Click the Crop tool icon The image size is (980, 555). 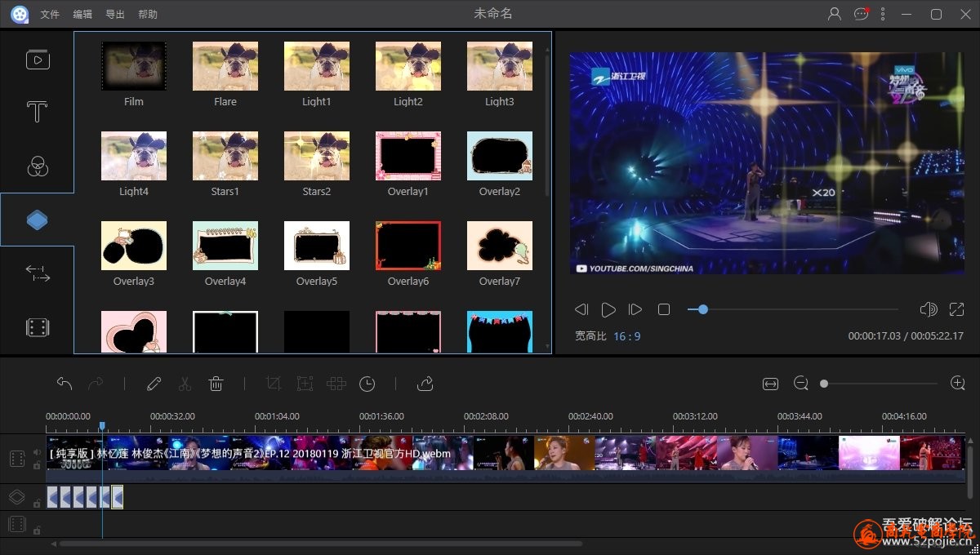tap(274, 384)
